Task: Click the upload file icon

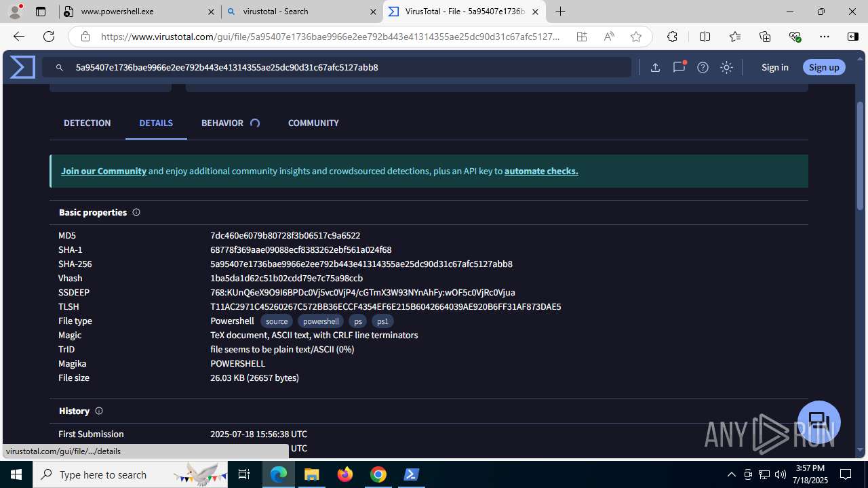Action: click(x=655, y=67)
